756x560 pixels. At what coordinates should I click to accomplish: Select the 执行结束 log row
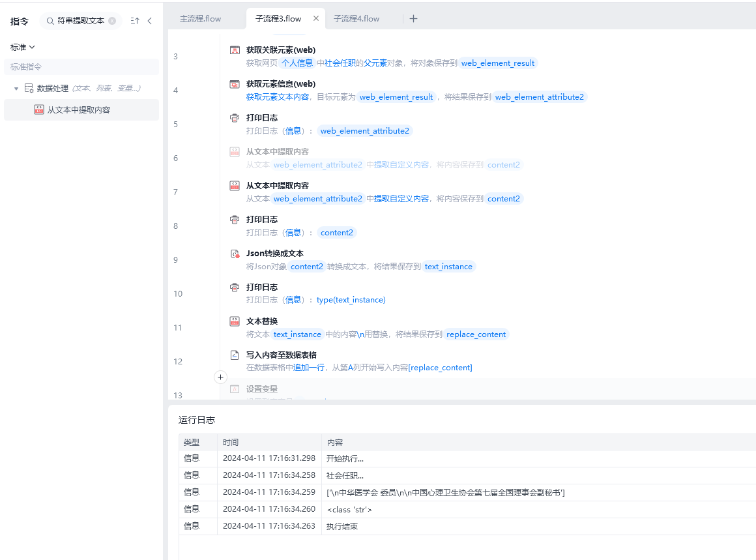coord(467,526)
